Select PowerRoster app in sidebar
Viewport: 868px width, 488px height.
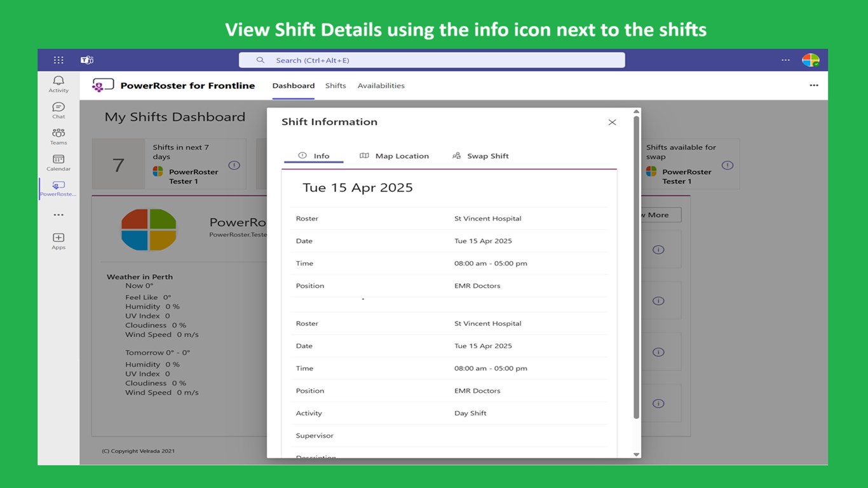(58, 189)
